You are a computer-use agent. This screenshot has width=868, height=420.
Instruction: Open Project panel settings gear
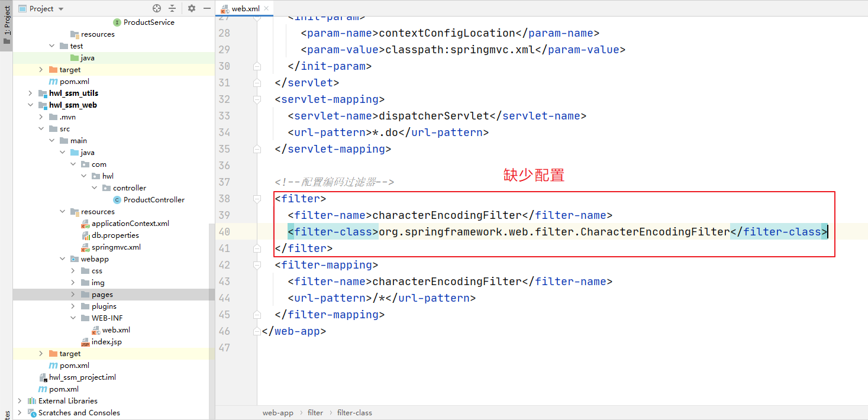[192, 8]
